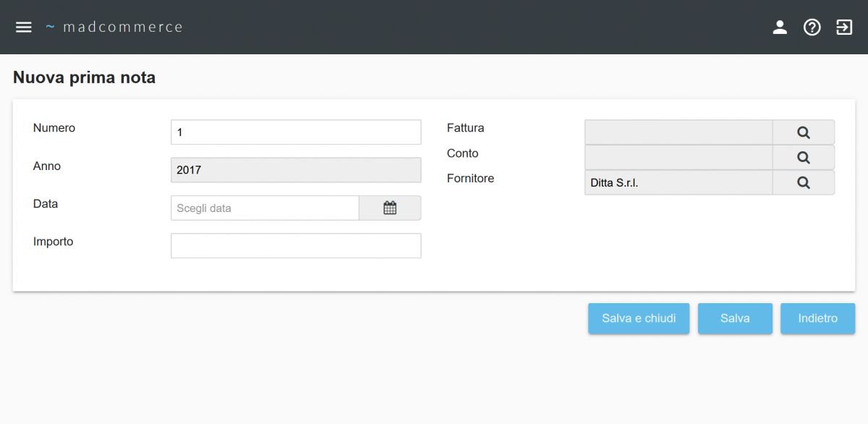Open help via question mark icon
Image resolution: width=868 pixels, height=424 pixels.
coord(812,27)
